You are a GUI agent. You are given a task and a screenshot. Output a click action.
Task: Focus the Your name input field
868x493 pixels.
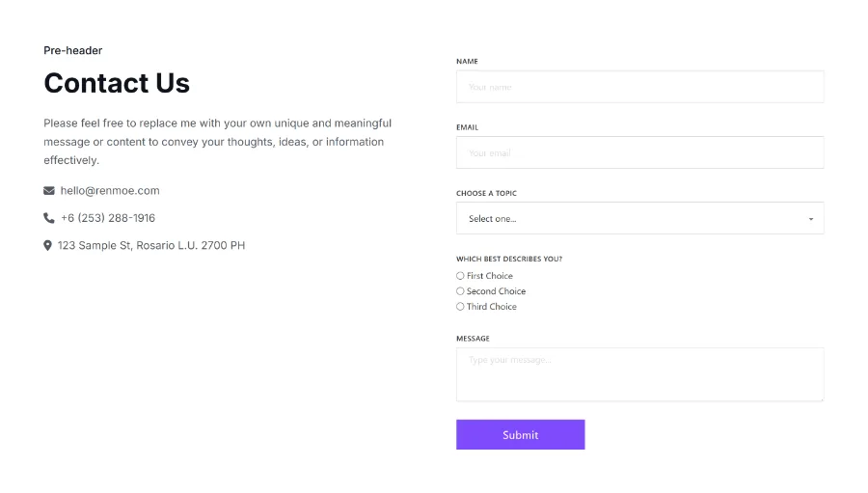pyautogui.click(x=639, y=87)
